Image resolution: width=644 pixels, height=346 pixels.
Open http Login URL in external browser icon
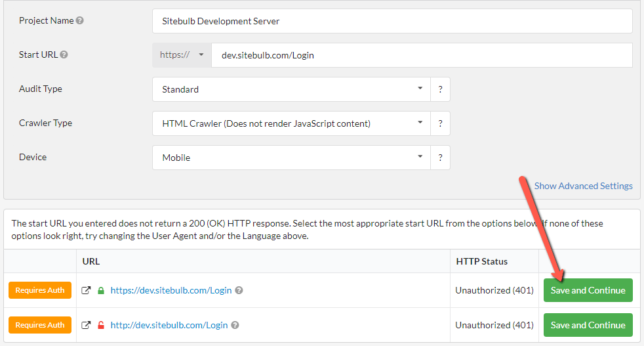86,325
